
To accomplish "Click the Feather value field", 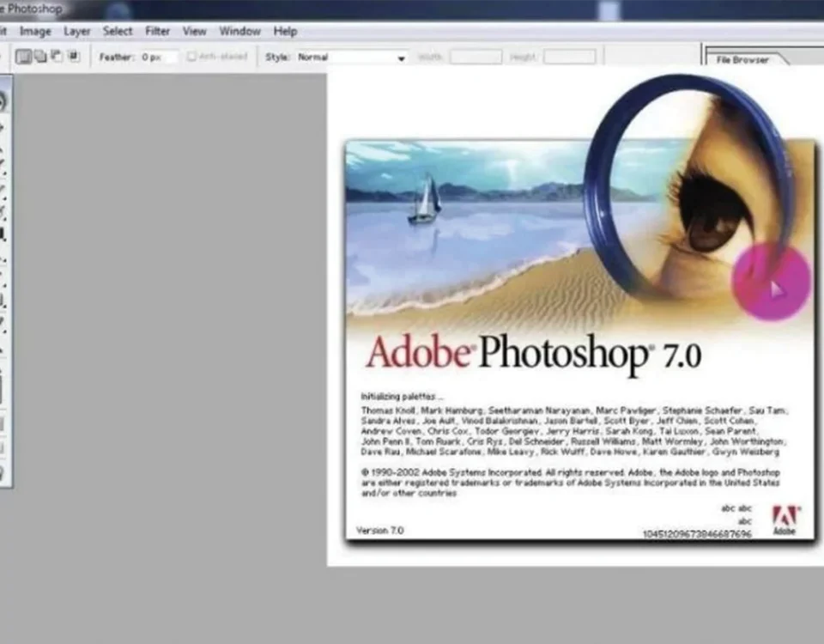I will 159,57.
